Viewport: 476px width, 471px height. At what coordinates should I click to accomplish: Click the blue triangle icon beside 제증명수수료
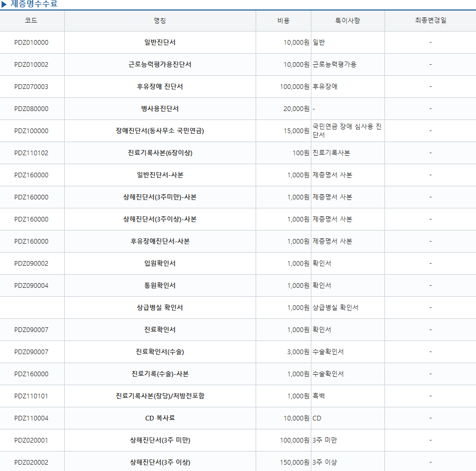(4, 4)
